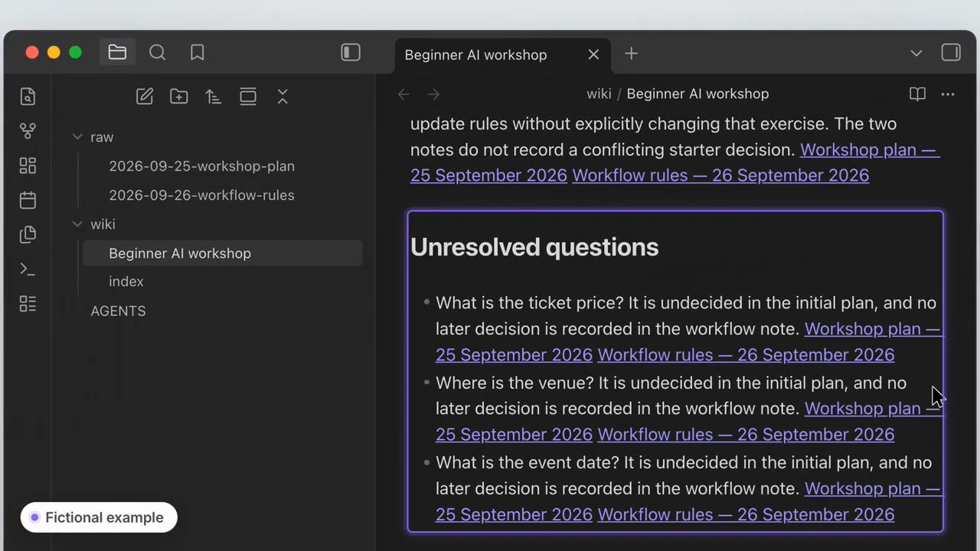Switch to reading view with book icon
This screenshot has height=551, width=980.
pos(917,94)
